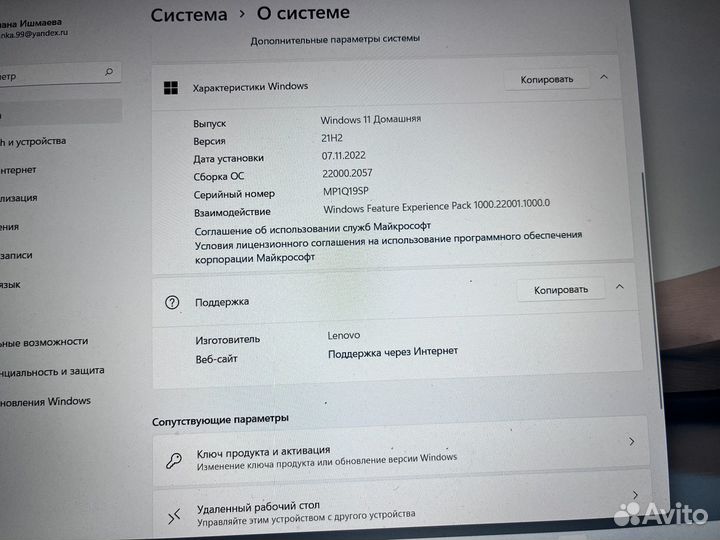Click the question mark icon beside Поддержка

172,303
